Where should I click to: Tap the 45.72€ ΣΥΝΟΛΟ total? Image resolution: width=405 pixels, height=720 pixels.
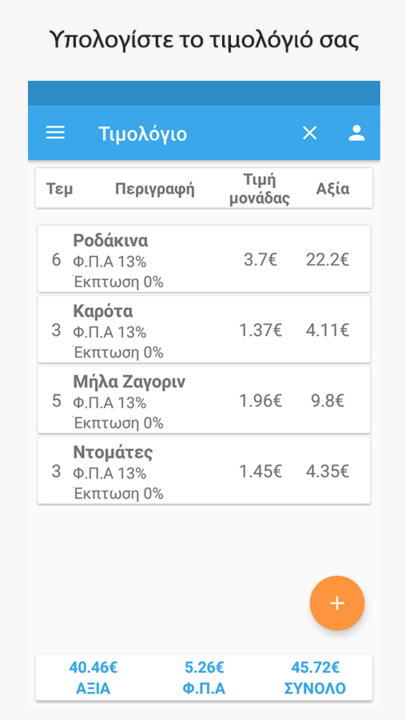point(315,677)
